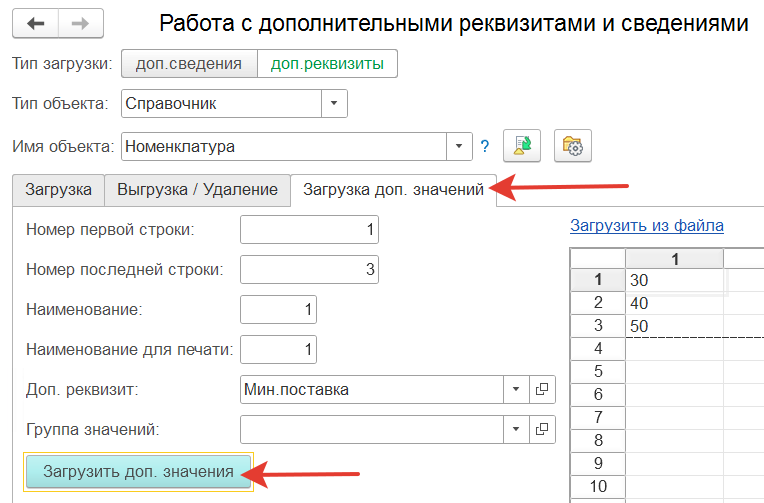Select the доп.сведения load type
This screenshot has height=503, width=764.
[189, 63]
